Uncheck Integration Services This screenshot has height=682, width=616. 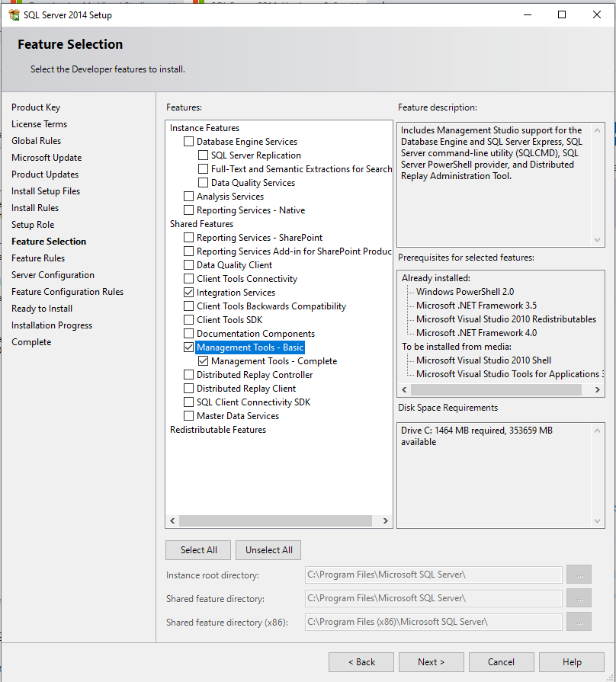(x=188, y=292)
